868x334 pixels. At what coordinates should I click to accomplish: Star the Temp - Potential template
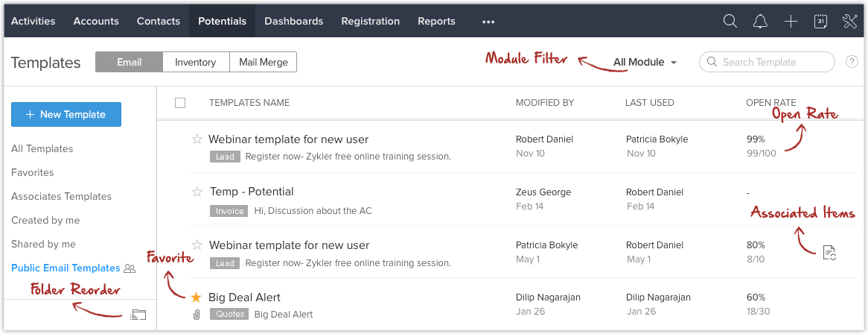click(x=197, y=192)
